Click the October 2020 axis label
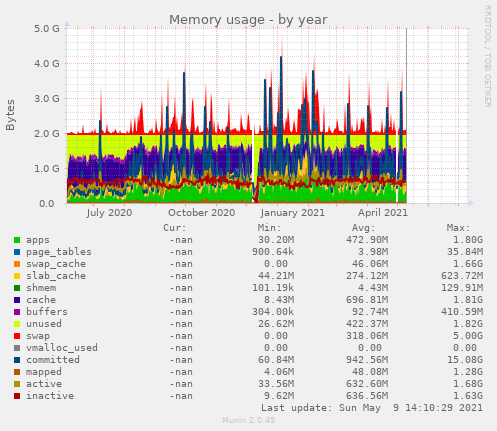The image size is (497, 431). 201,213
